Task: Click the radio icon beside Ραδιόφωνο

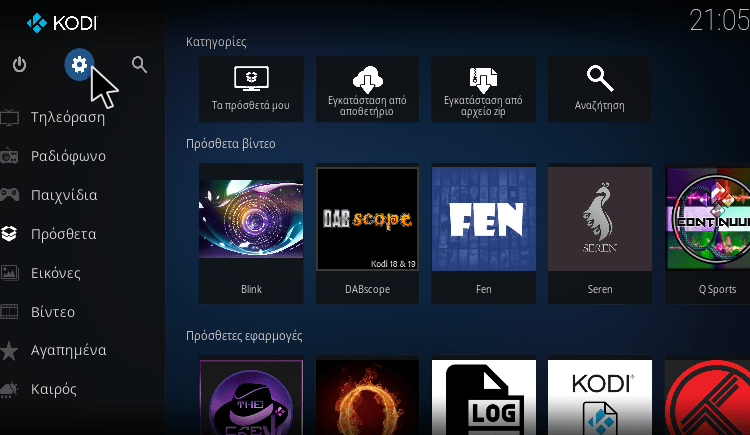Action: tap(9, 156)
